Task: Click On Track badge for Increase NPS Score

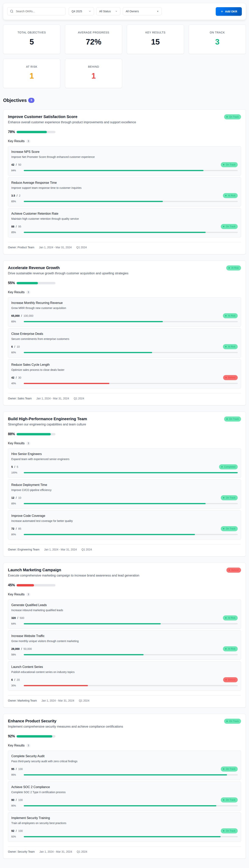Action: [x=229, y=165]
